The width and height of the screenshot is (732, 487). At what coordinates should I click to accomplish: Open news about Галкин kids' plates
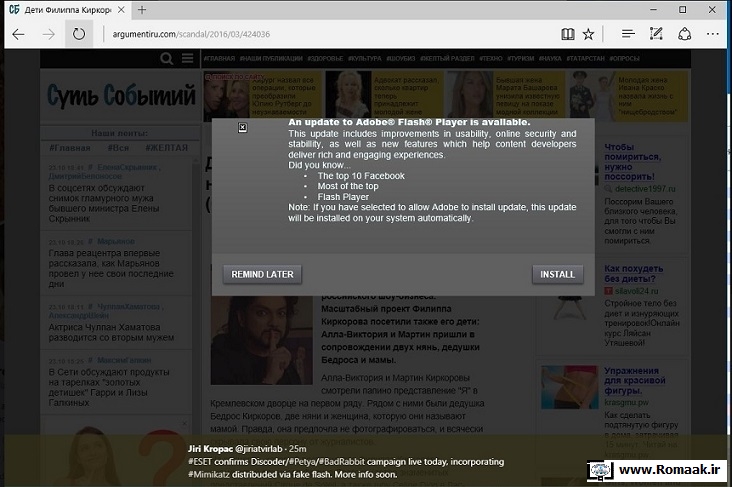pos(109,387)
